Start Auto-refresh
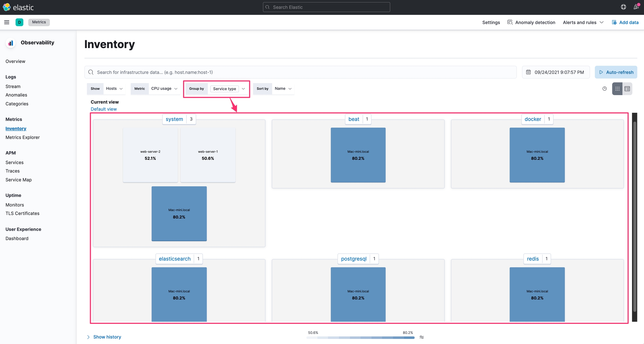Screen dimensions: 644x344 coord(616,72)
